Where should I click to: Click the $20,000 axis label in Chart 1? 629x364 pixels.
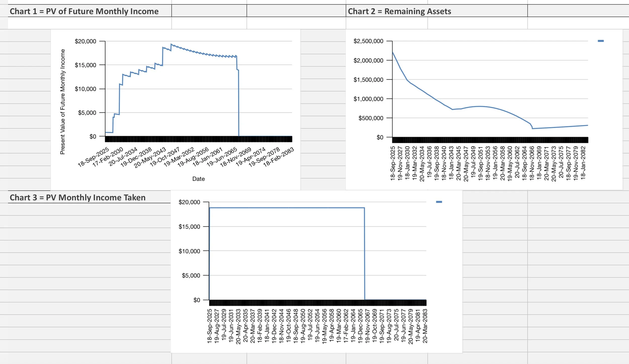(x=85, y=41)
